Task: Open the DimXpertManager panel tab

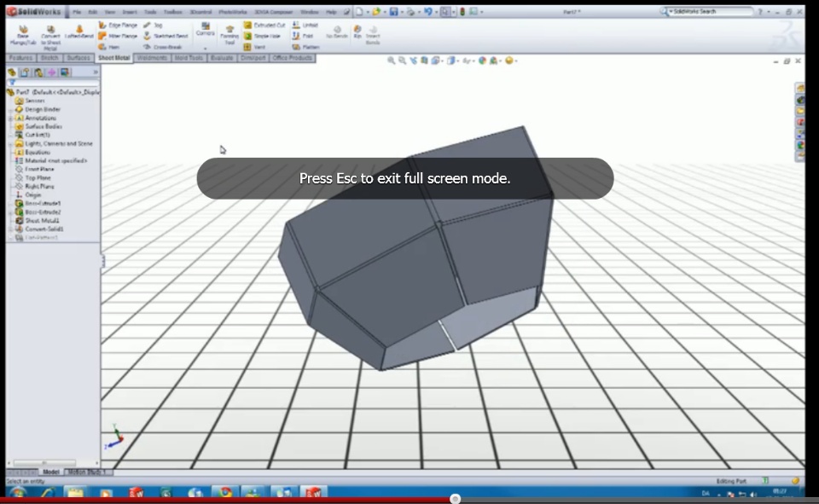Action: coord(51,72)
